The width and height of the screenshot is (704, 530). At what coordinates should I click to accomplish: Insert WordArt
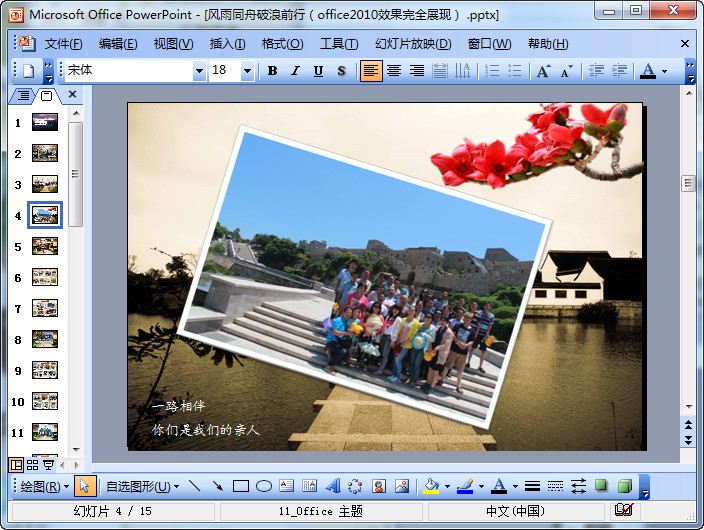click(332, 486)
